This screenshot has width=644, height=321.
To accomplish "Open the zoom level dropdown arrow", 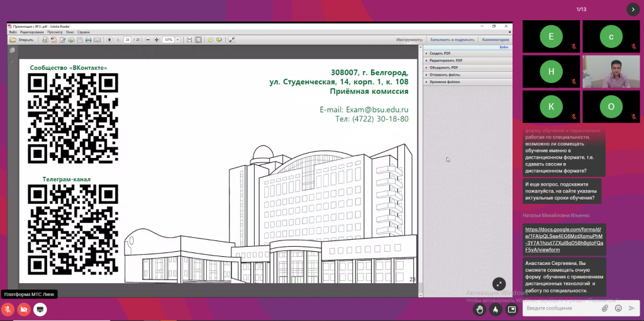I will 178,40.
